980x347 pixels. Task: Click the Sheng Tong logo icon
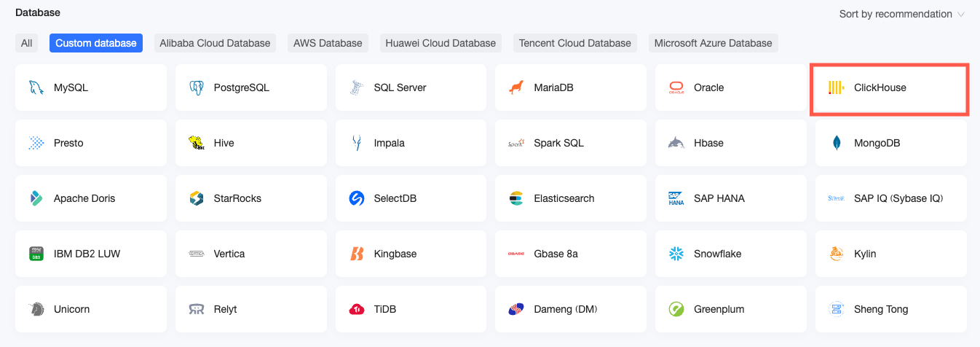pos(837,309)
